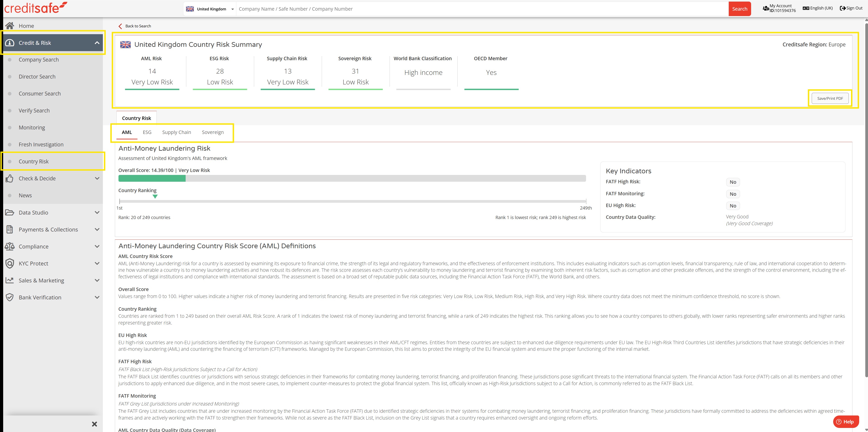Screen dimensions: 868x432
Task: Click the Compliance scales icon
Action: tap(9, 246)
